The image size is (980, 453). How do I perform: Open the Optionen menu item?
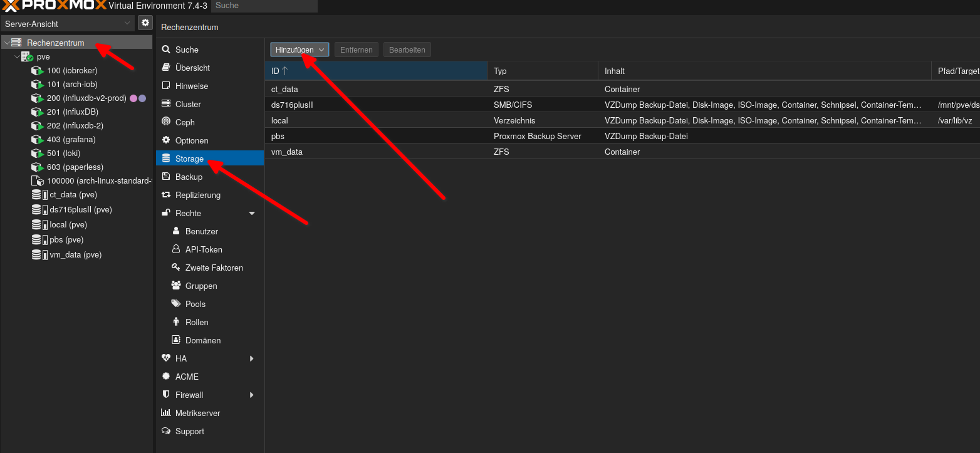[210, 140]
